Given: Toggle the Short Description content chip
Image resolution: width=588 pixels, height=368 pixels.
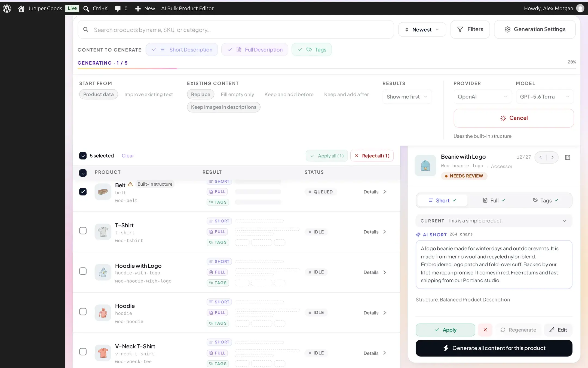Looking at the screenshot, I should [x=182, y=50].
